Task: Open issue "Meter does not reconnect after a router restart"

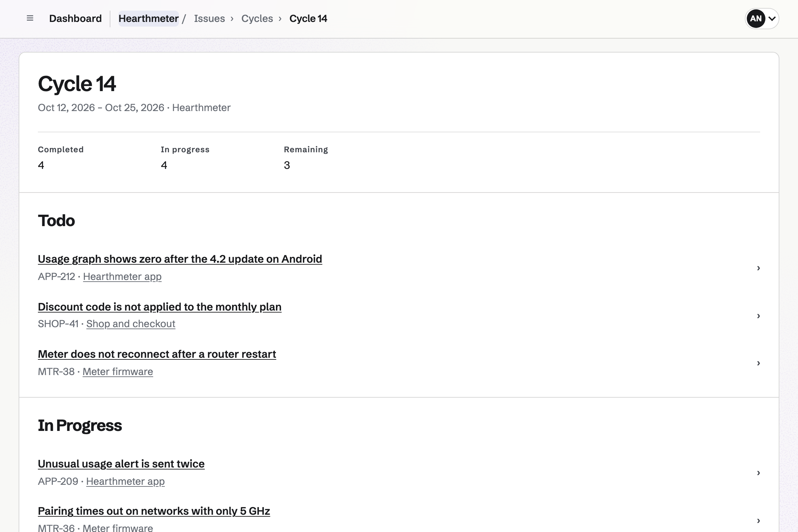Action: click(157, 354)
